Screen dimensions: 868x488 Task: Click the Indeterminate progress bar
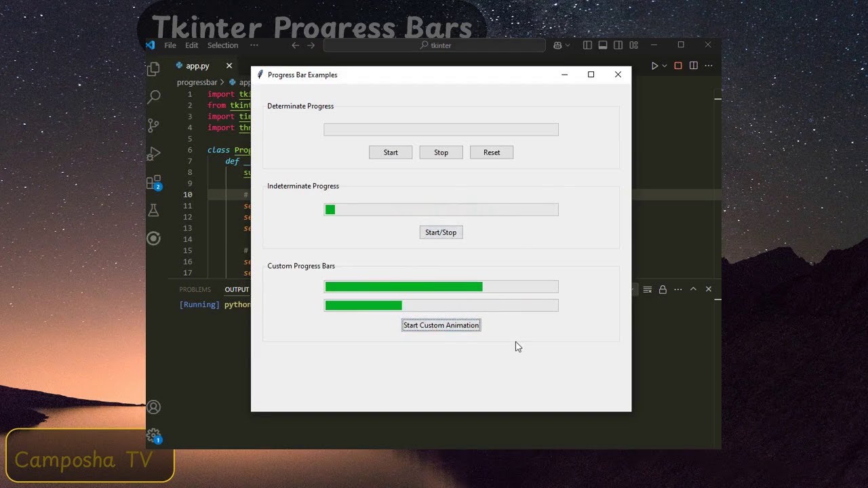(x=441, y=210)
